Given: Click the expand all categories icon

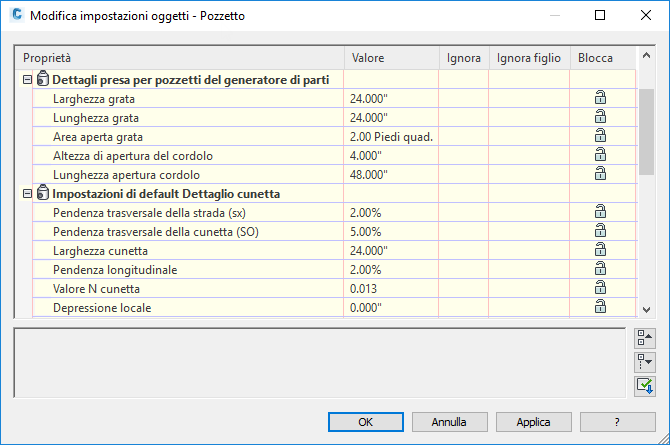Looking at the screenshot, I should coord(644,361).
